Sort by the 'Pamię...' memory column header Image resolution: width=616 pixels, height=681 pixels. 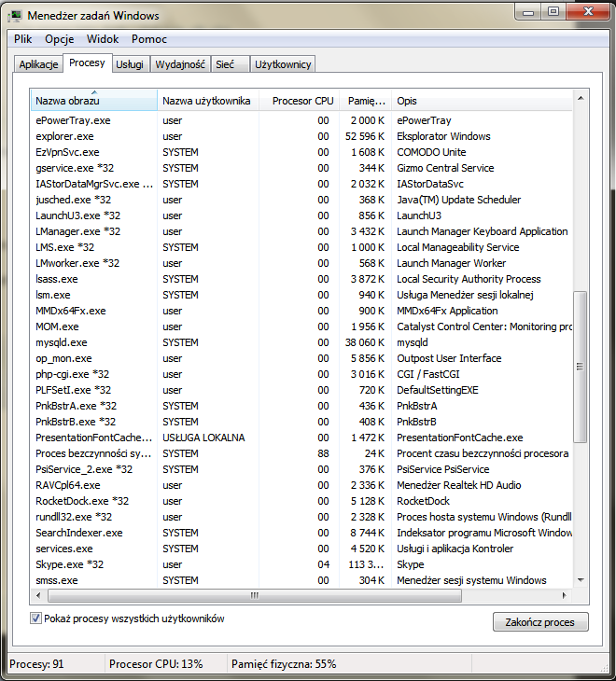tap(365, 101)
